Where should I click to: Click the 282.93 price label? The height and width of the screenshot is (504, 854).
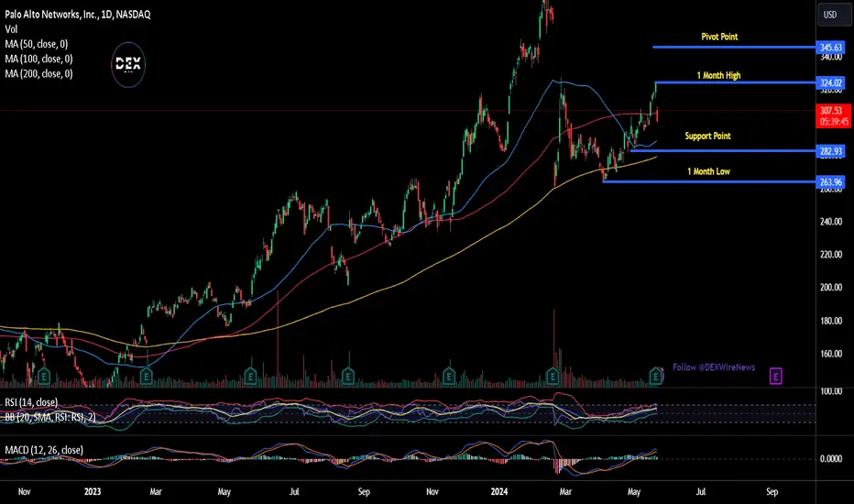(830, 151)
